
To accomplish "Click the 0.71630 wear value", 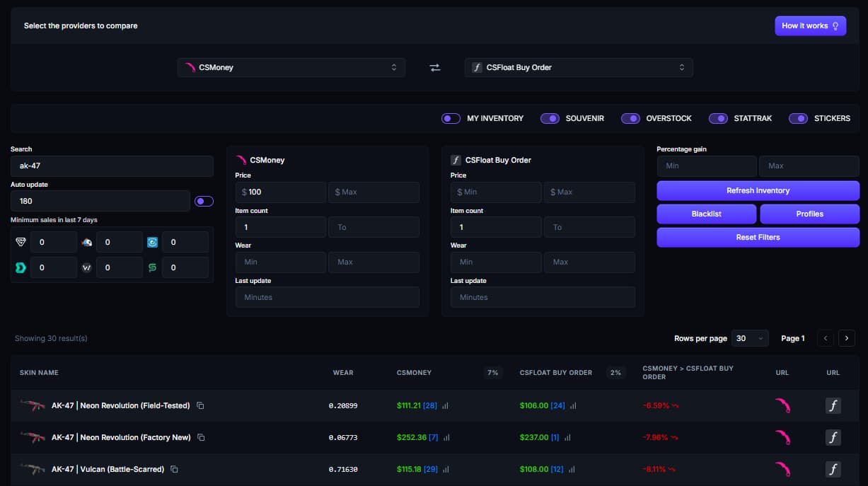I will pos(343,470).
